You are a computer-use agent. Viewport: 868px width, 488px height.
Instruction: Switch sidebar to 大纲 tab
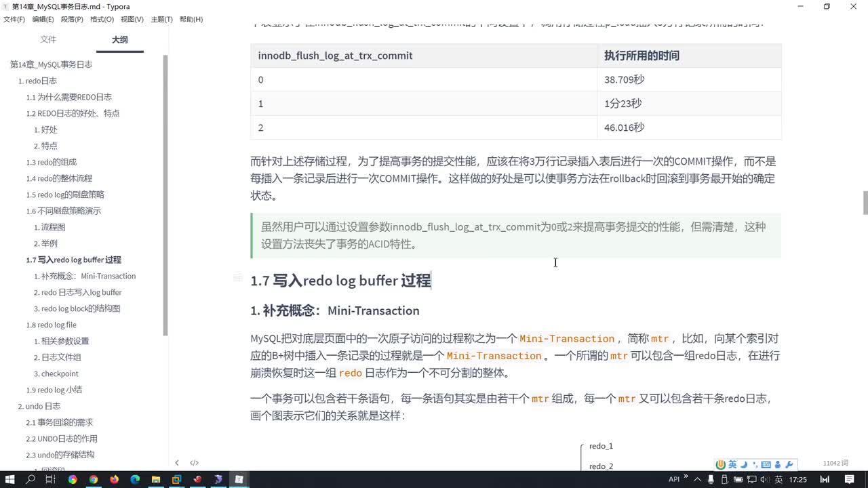point(119,39)
